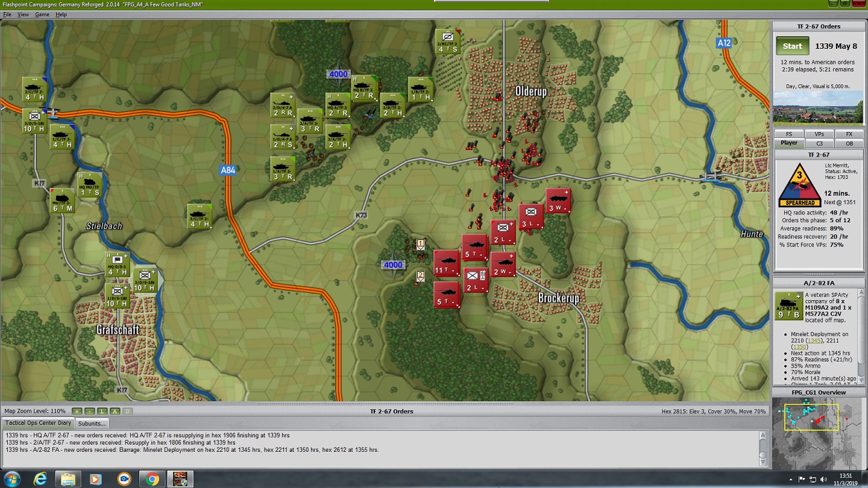Select the HQ Mtr/TF unit counter
The width and height of the screenshot is (868, 488).
click(x=90, y=184)
